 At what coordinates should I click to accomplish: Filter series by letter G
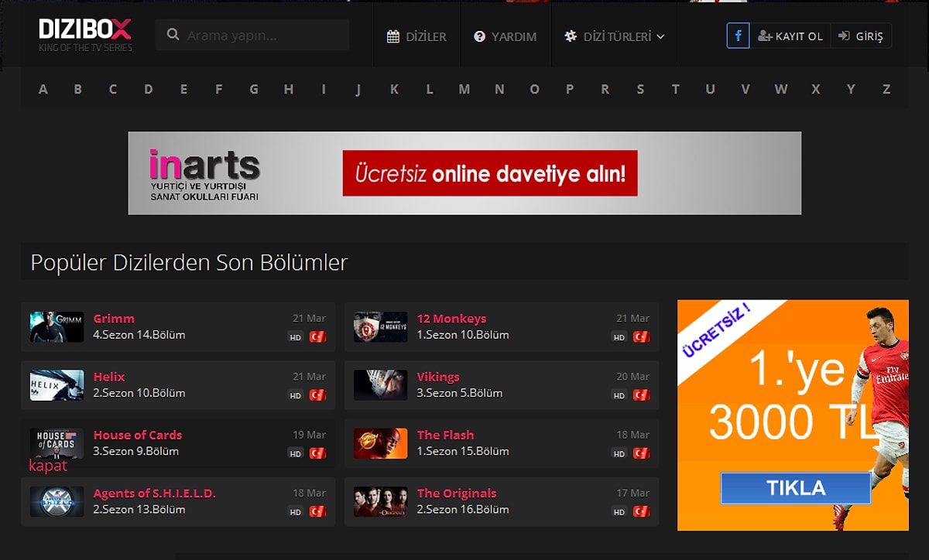point(253,89)
